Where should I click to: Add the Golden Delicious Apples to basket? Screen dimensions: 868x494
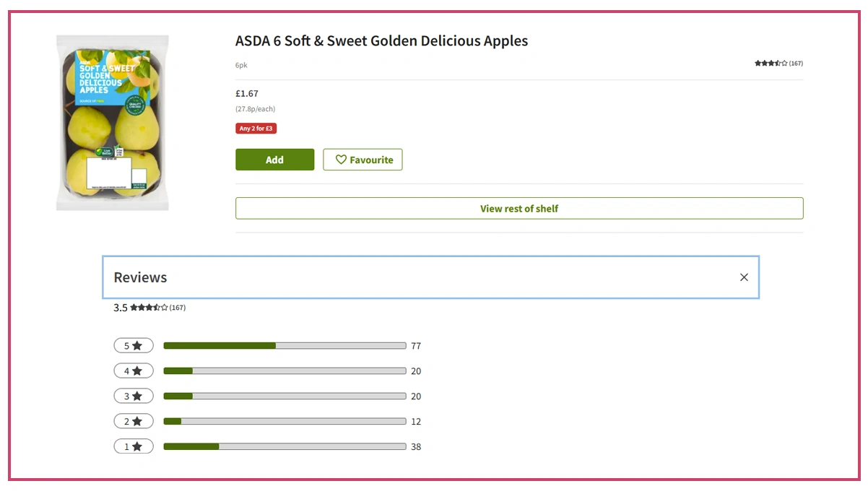coord(274,160)
